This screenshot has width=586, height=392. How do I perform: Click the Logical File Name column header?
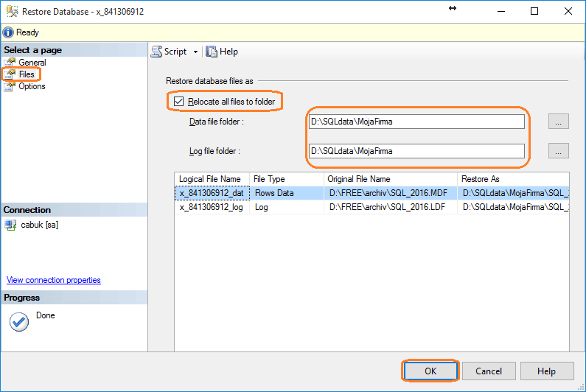pyautogui.click(x=210, y=179)
